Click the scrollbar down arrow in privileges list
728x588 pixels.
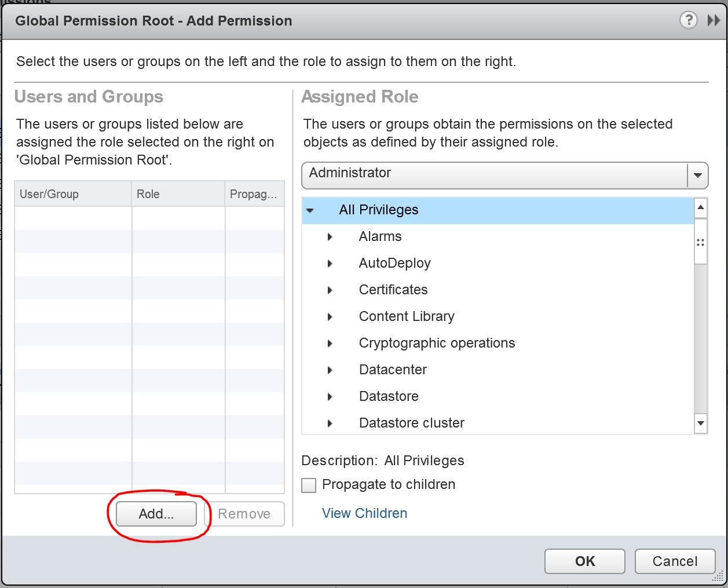click(700, 423)
